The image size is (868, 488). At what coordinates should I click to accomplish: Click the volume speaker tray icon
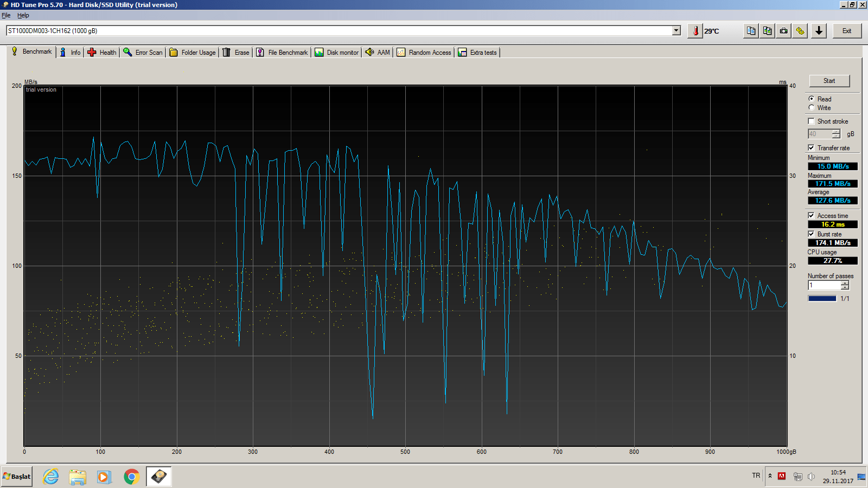tap(811, 477)
